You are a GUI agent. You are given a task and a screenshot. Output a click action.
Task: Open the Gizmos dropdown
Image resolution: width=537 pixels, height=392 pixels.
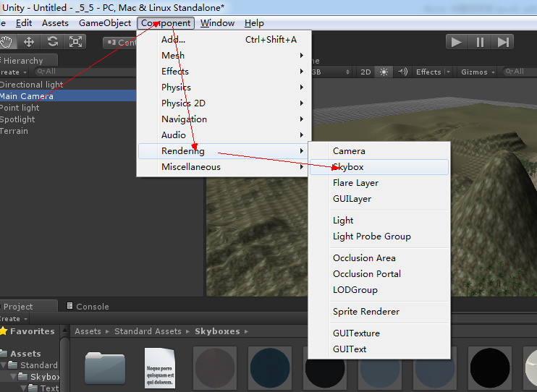[478, 72]
